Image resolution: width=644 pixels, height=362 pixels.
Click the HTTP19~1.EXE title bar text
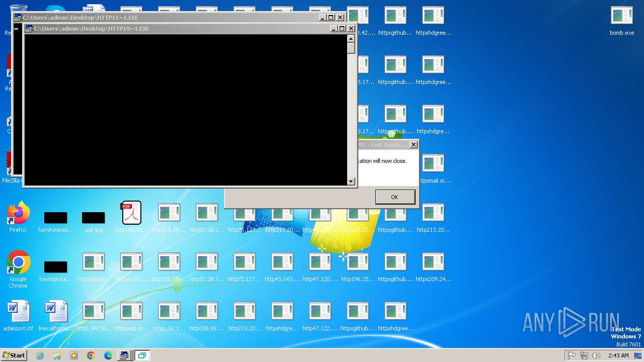coord(92,29)
